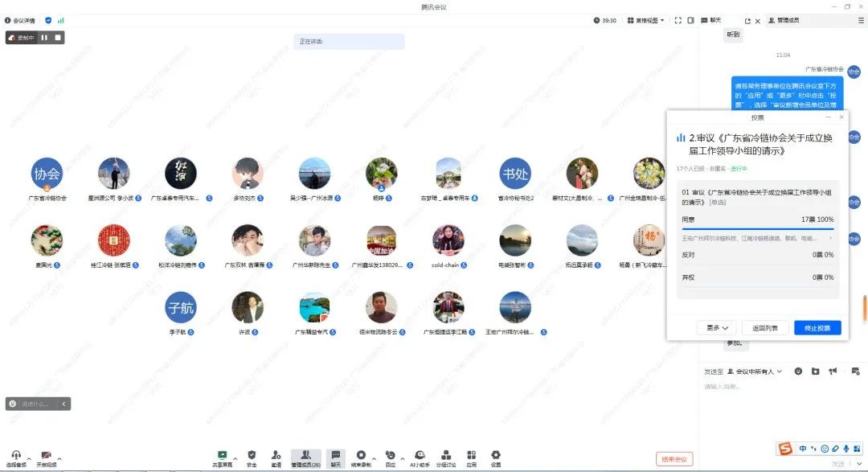Open 分组讨论 breakout rooms
The image size is (868, 472).
click(445, 458)
